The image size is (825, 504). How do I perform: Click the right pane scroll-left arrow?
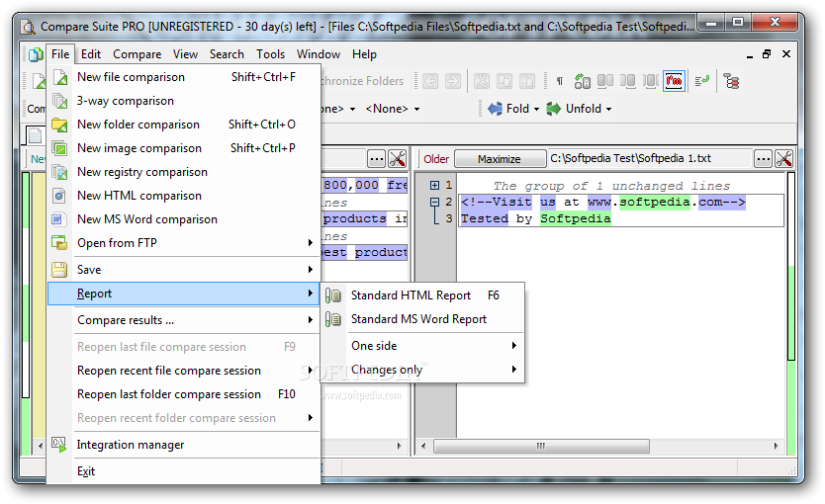423,447
